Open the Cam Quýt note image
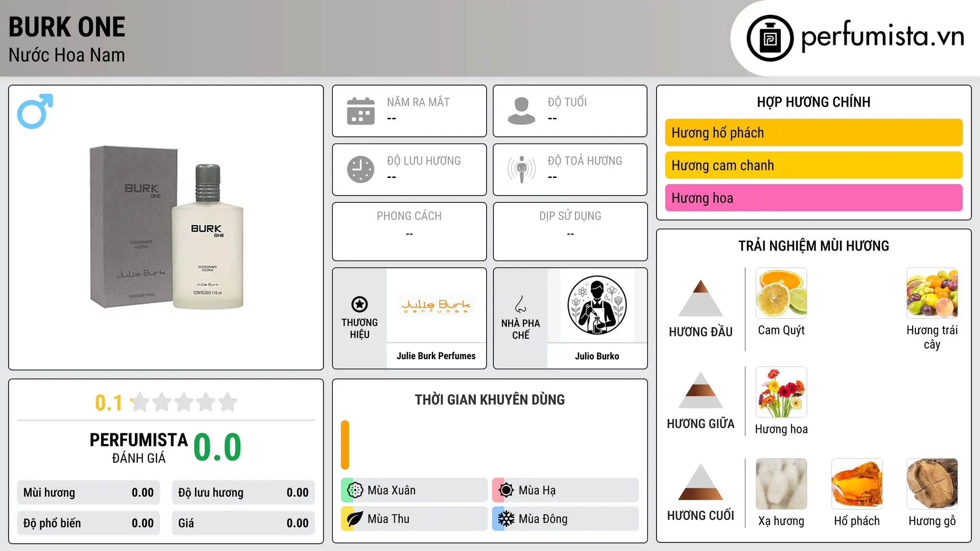This screenshot has width=980, height=551. click(781, 293)
